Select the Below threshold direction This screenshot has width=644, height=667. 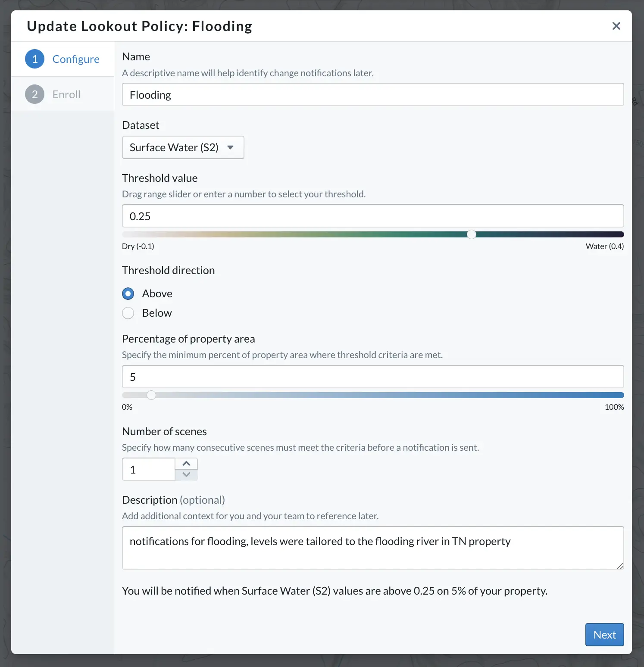pos(128,313)
